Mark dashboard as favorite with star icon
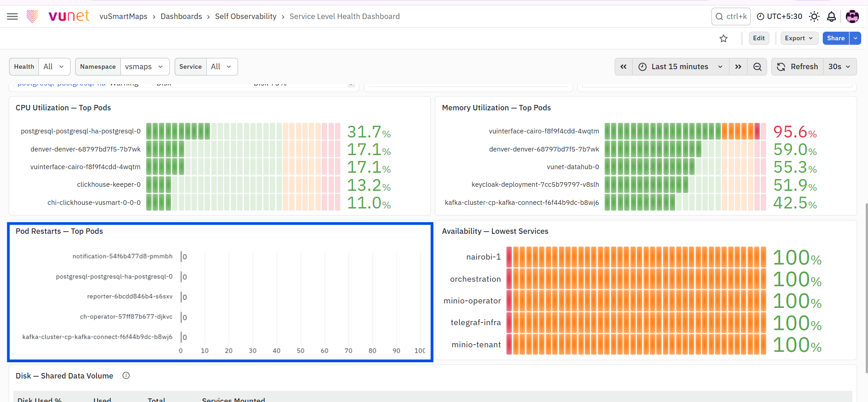Screen dimensions: 868x402 pyautogui.click(x=724, y=38)
